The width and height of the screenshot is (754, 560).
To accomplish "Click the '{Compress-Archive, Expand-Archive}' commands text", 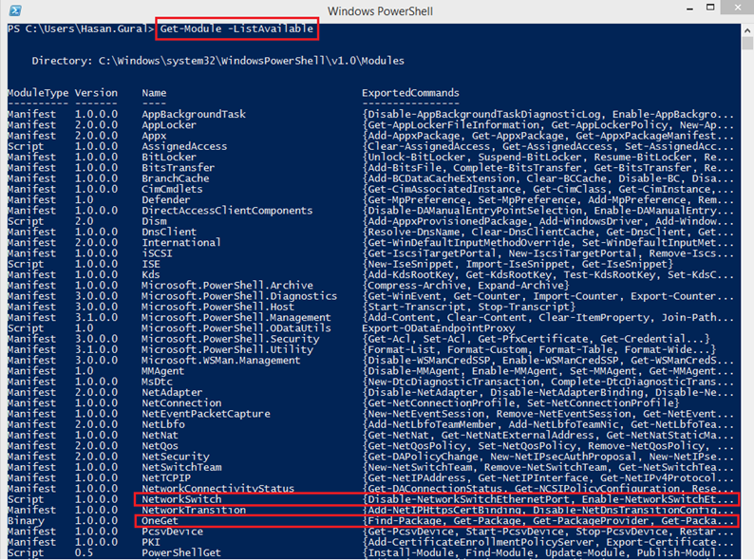I will coord(466,286).
